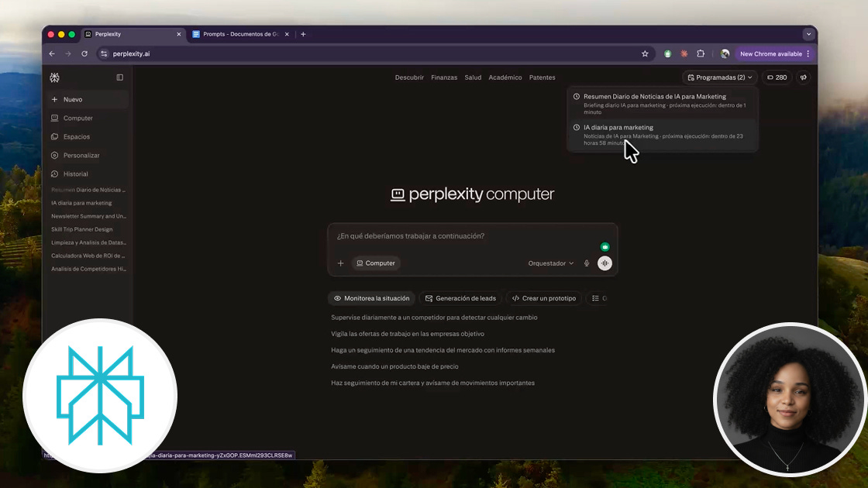Open the Extensions puzzle icon
Image resolution: width=868 pixels, height=488 pixels.
701,53
